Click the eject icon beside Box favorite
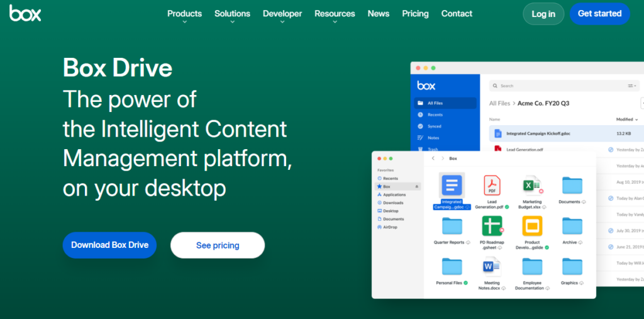This screenshot has height=319, width=644. (x=417, y=187)
